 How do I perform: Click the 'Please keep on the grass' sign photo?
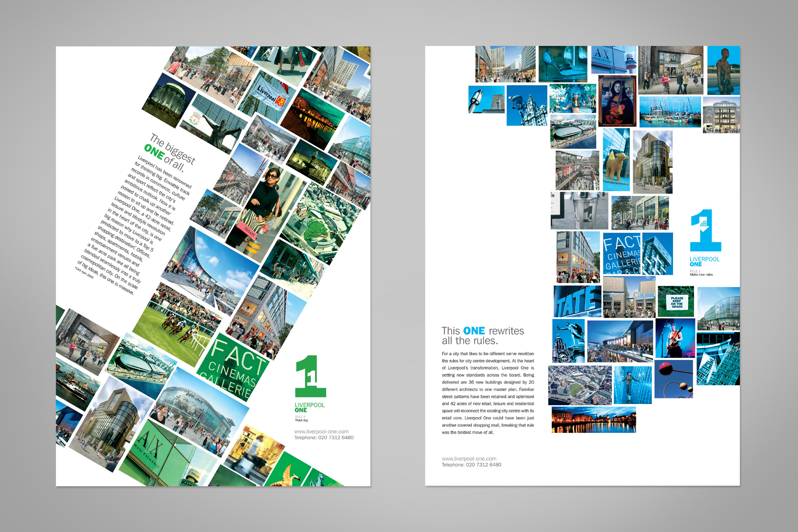click(676, 302)
